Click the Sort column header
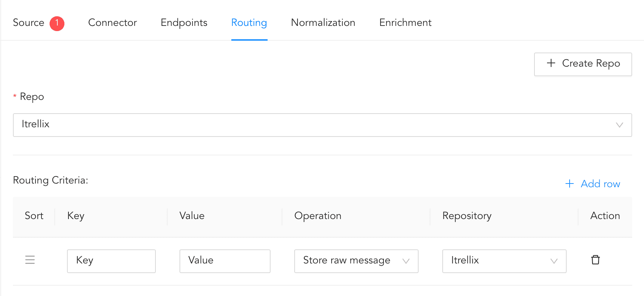 (x=34, y=216)
